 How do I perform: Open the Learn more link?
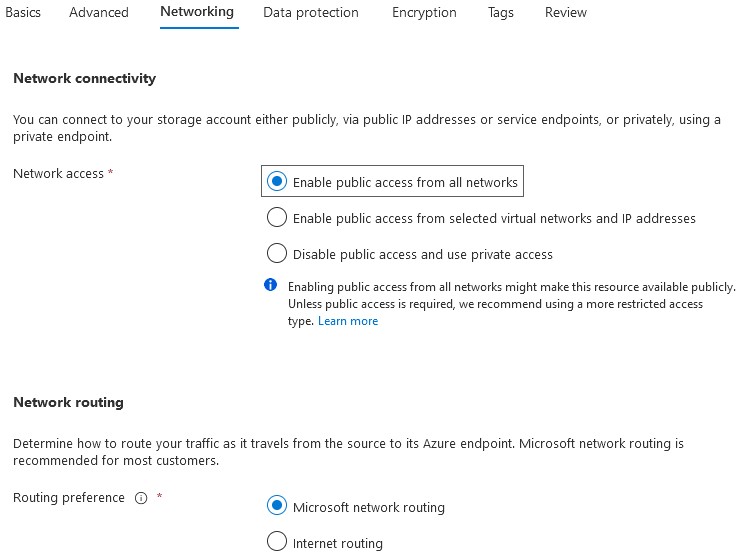(348, 321)
